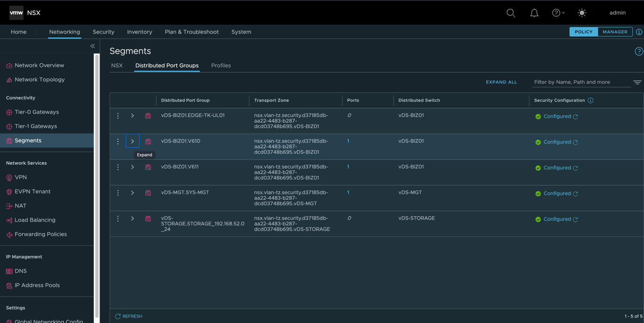644x323 pixels.
Task: Open the global search magnifier icon
Action: pyautogui.click(x=511, y=13)
